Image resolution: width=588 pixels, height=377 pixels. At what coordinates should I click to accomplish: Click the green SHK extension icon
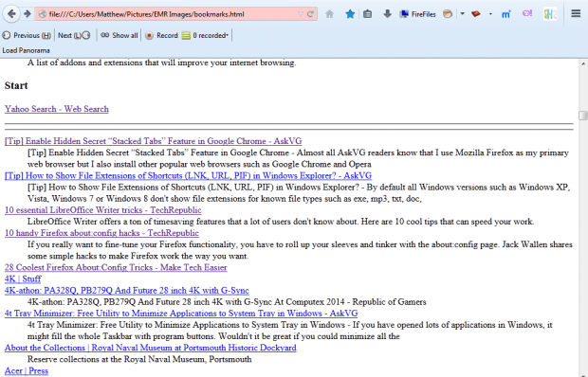(550, 14)
